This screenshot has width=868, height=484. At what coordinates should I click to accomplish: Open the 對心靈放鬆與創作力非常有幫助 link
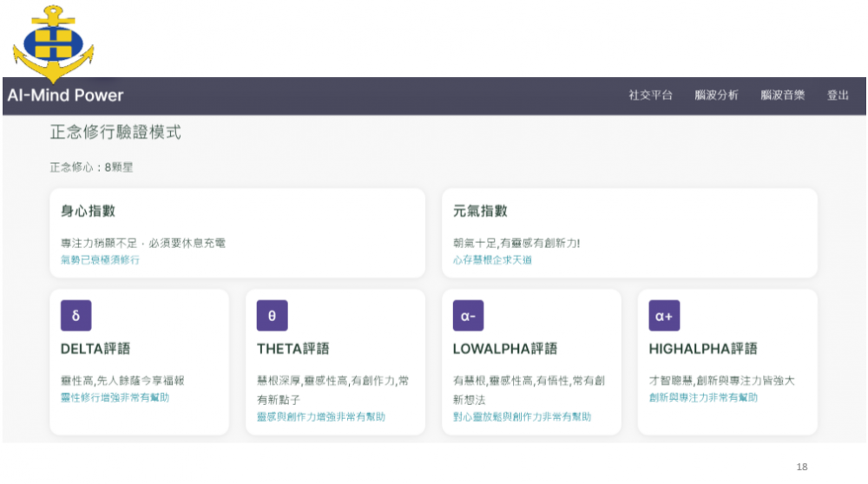[x=522, y=417]
